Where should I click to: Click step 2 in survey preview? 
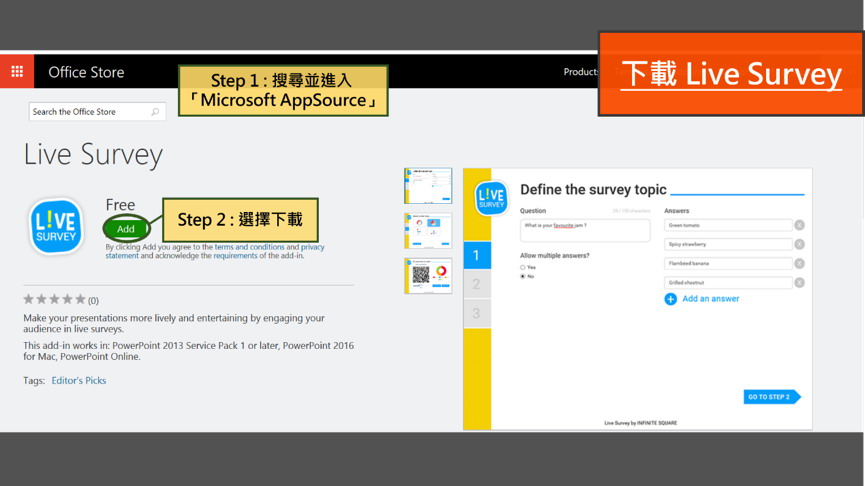pyautogui.click(x=477, y=285)
